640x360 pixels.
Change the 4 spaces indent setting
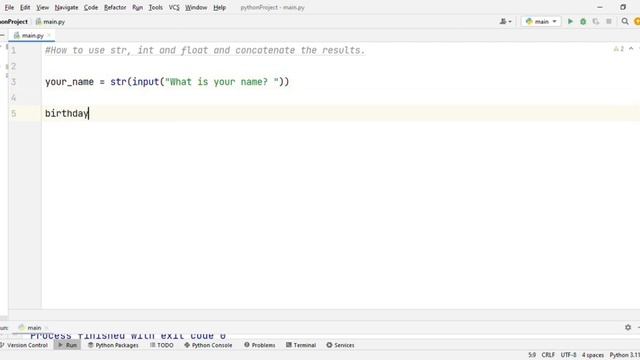[593, 355]
